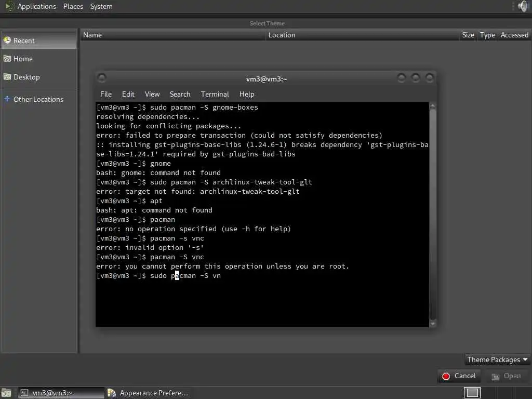
Task: Select Desktop in the file chooser sidebar
Action: point(38,77)
